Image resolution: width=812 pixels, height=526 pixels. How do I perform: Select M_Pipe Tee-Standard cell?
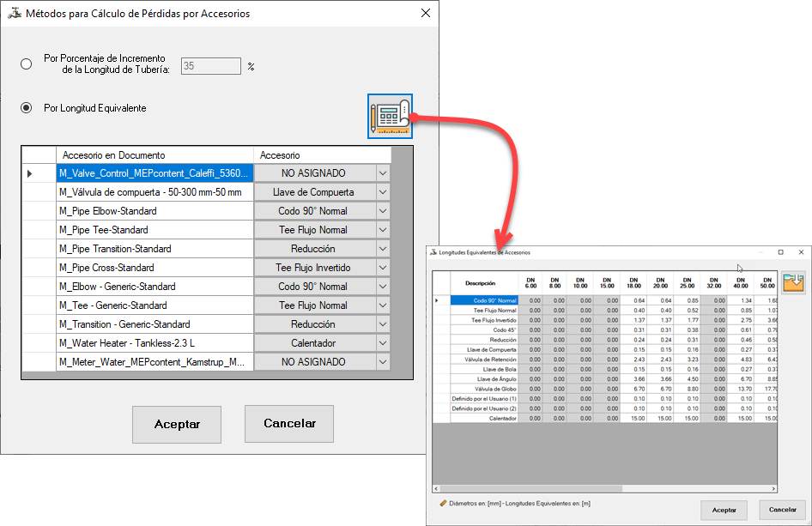point(155,230)
